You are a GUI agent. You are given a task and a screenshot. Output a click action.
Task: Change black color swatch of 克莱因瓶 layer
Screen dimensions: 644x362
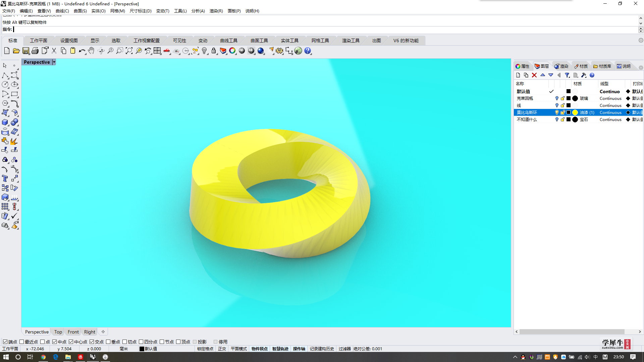click(569, 99)
